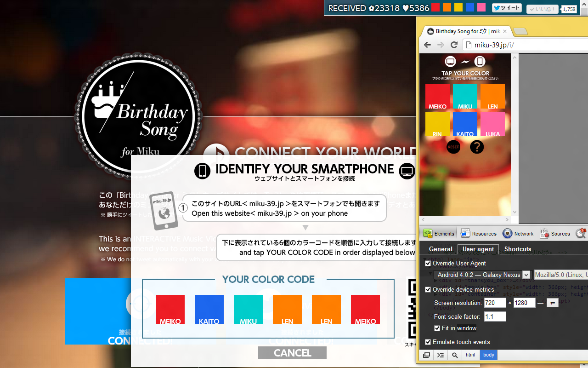588x368 pixels.
Task: Show the DevTools console icon
Action: (x=441, y=355)
